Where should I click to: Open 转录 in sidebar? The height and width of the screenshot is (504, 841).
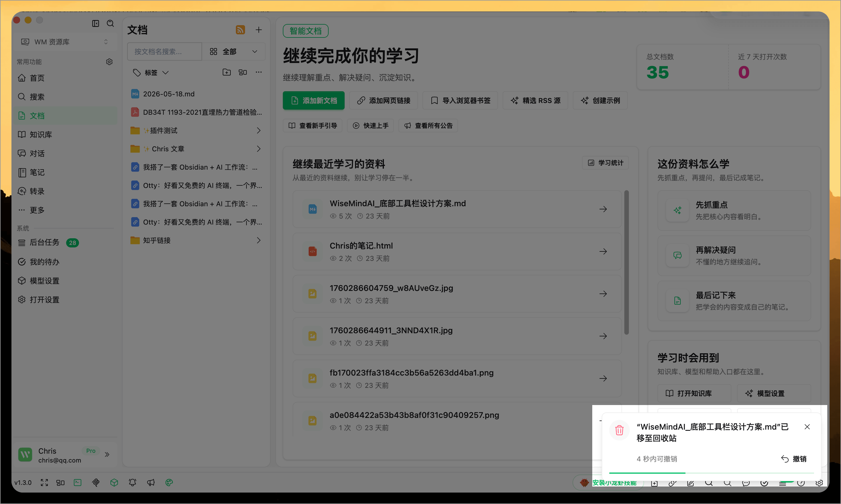pos(65,191)
